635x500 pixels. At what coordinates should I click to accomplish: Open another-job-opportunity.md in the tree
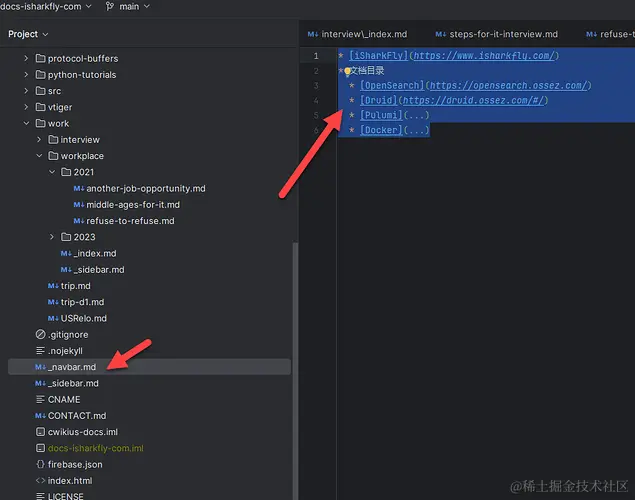[145, 189]
